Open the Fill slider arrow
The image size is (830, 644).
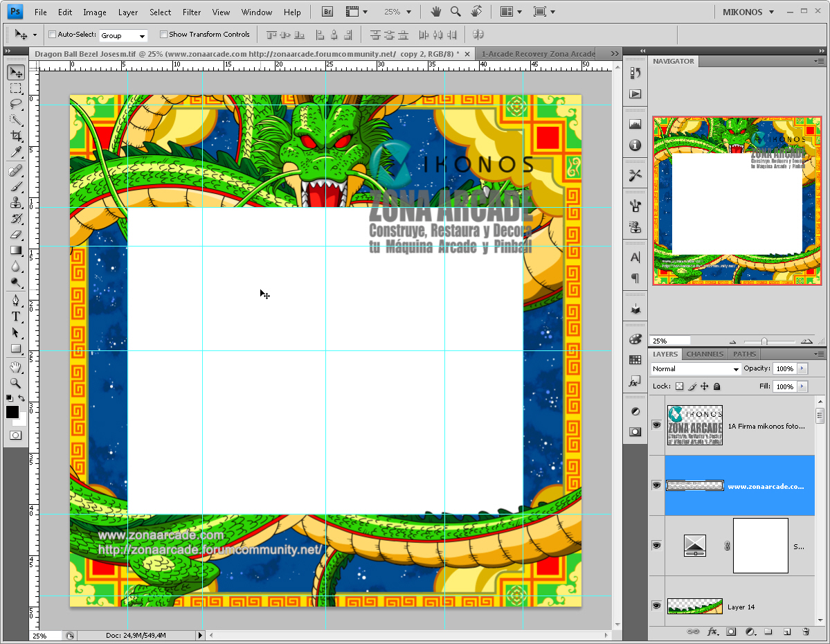(x=802, y=386)
